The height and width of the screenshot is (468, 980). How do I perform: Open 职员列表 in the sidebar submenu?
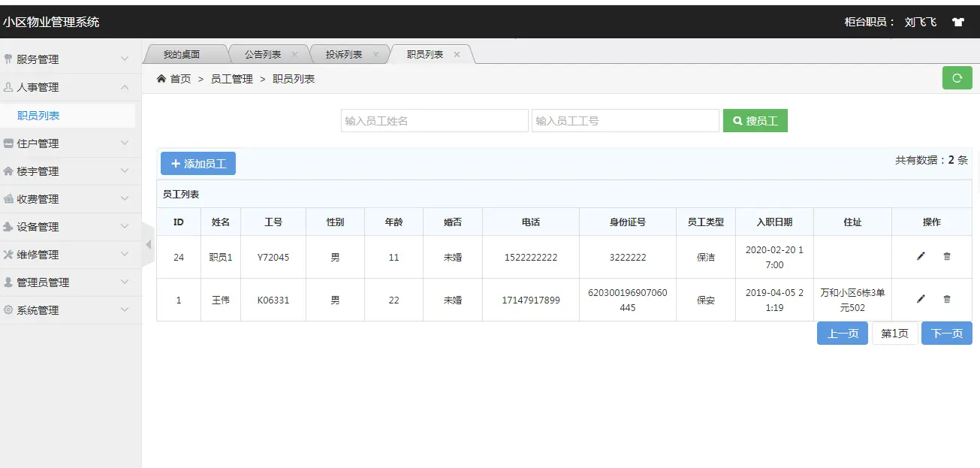coord(38,115)
